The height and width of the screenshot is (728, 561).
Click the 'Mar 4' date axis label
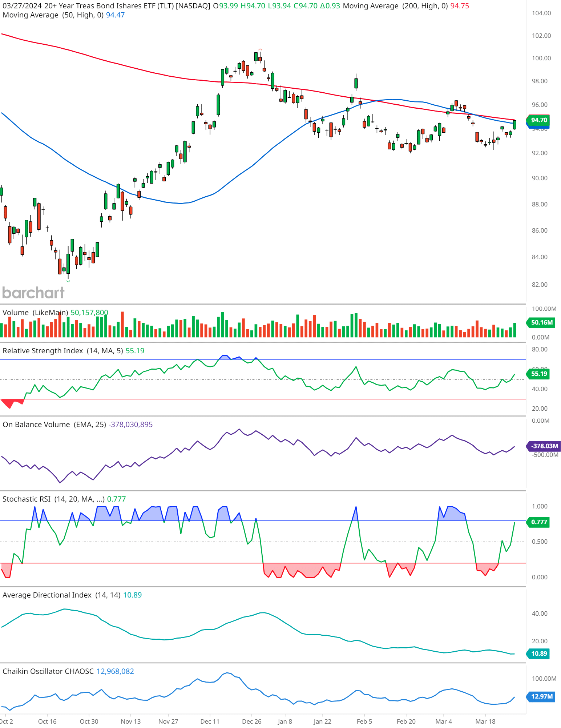coord(444,721)
